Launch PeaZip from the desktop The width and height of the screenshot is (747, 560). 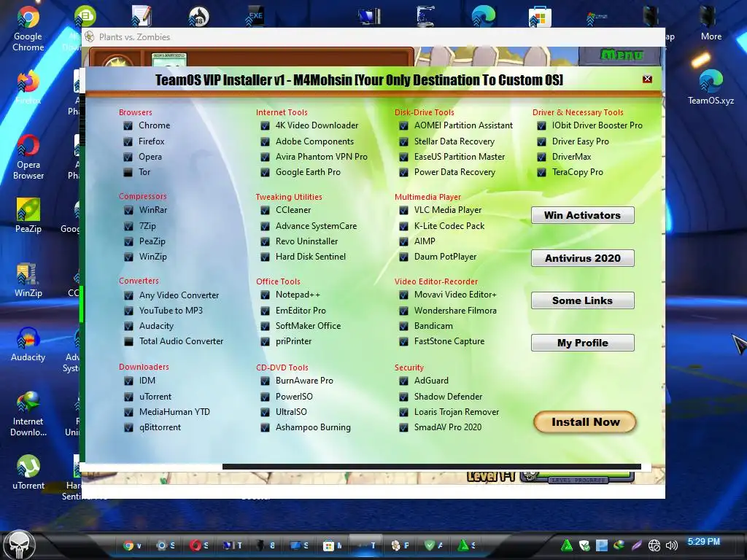point(28,215)
